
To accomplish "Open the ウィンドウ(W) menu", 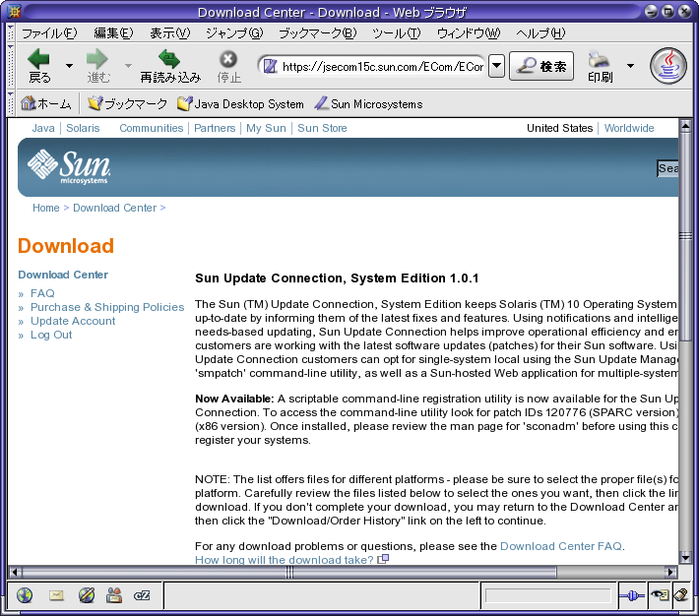I will pyautogui.click(x=469, y=33).
